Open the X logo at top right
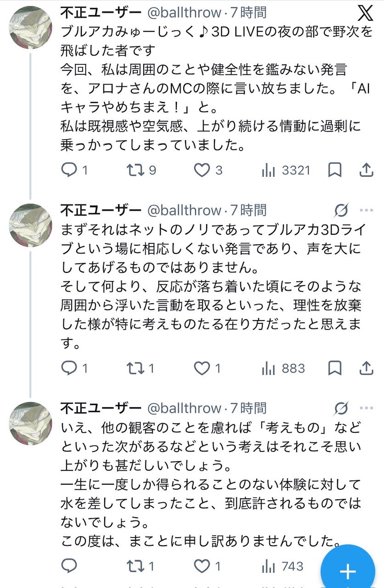This screenshot has width=384, height=588. click(365, 14)
